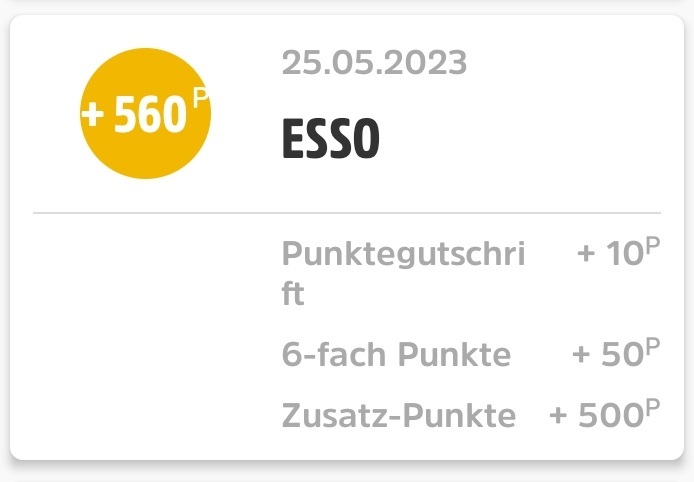Select the Punktegutschrift row label
This screenshot has height=482, width=694.
(403, 274)
